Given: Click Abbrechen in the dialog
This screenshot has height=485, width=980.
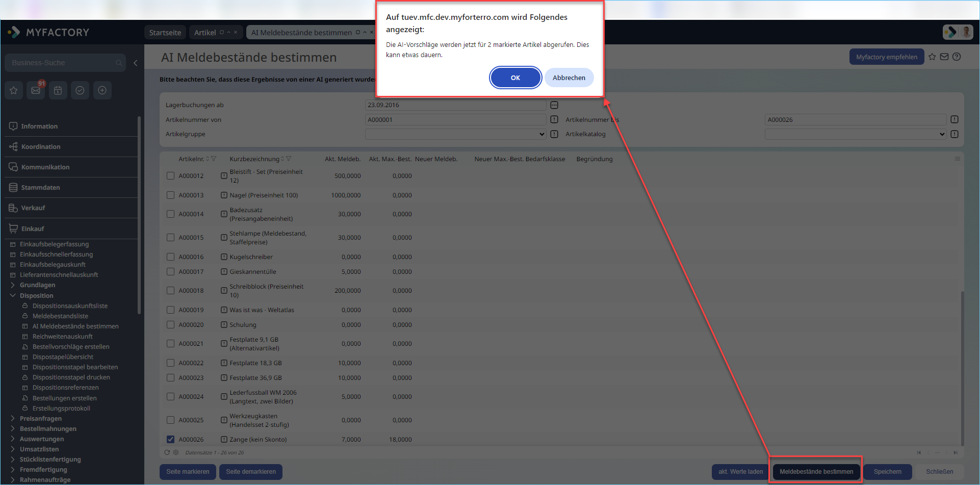Looking at the screenshot, I should pos(569,78).
